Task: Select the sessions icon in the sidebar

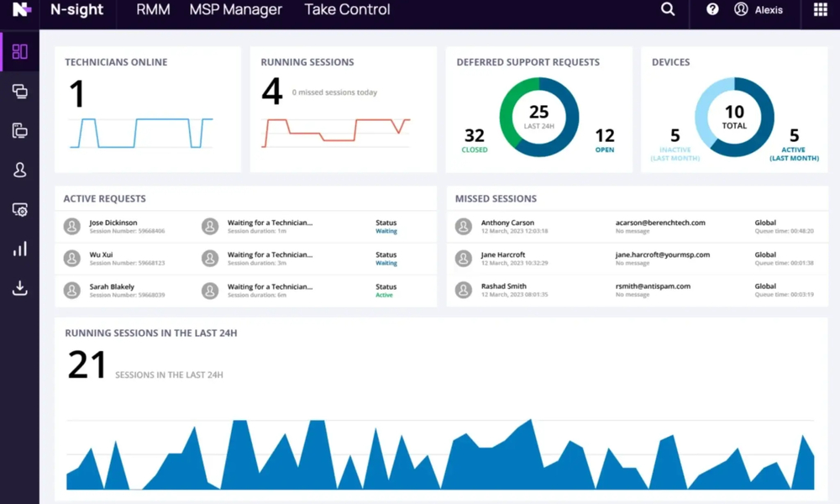Action: pyautogui.click(x=20, y=91)
